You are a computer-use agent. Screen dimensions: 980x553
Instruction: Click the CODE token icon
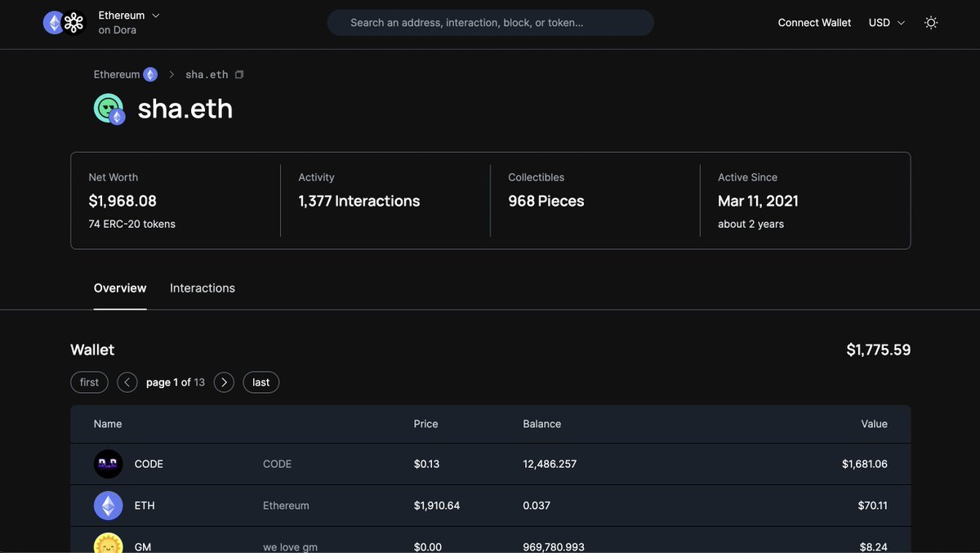108,464
